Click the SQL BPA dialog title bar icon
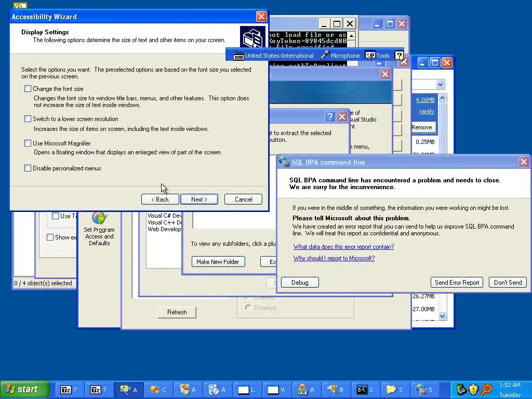The height and width of the screenshot is (399, 532). 283,162
